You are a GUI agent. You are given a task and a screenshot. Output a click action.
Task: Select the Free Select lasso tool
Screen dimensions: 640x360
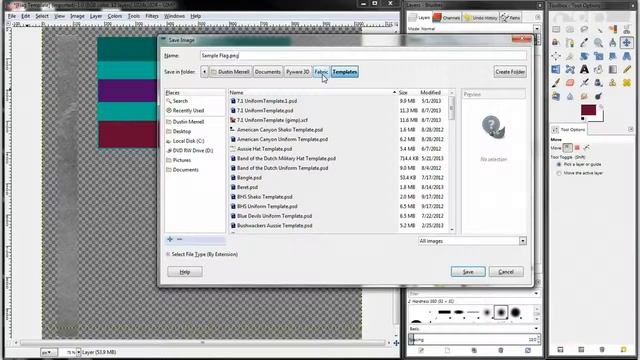(584, 29)
